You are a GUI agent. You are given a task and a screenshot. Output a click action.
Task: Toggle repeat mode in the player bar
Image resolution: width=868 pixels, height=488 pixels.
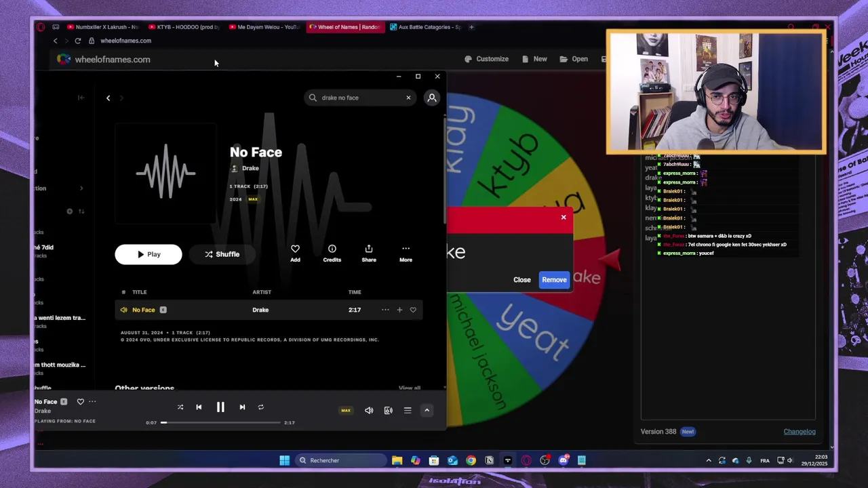pos(260,407)
